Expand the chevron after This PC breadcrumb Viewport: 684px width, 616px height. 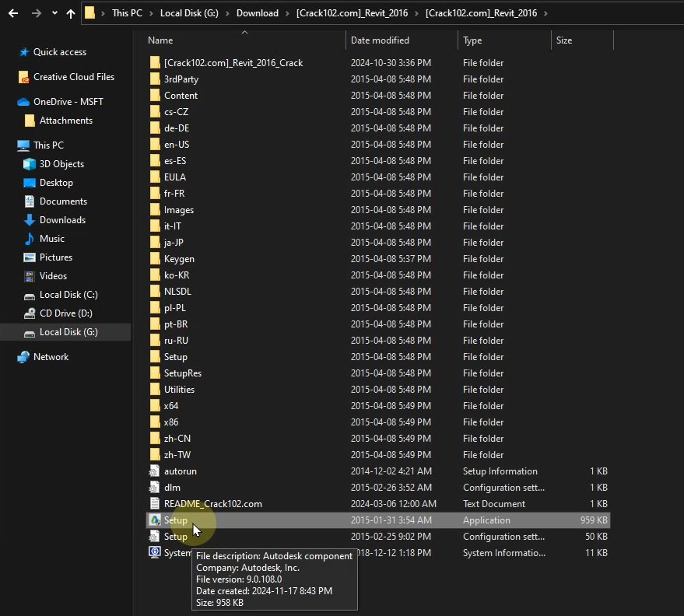(150, 13)
